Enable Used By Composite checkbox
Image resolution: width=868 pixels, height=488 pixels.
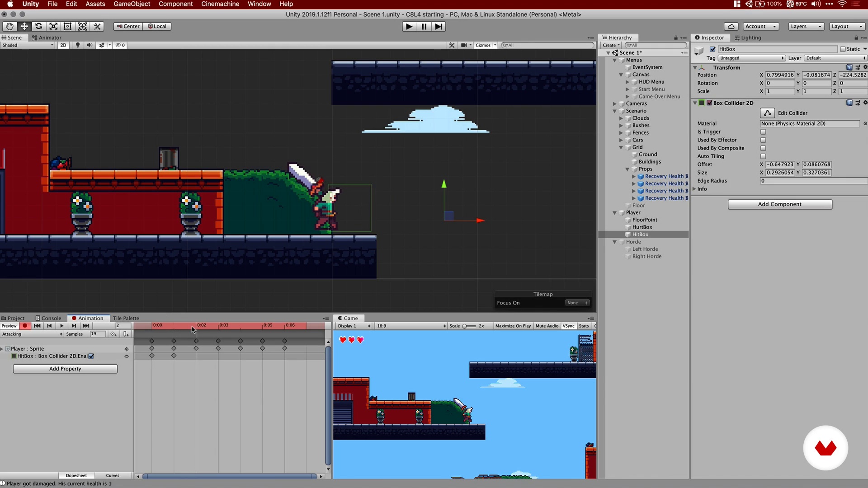coord(763,148)
